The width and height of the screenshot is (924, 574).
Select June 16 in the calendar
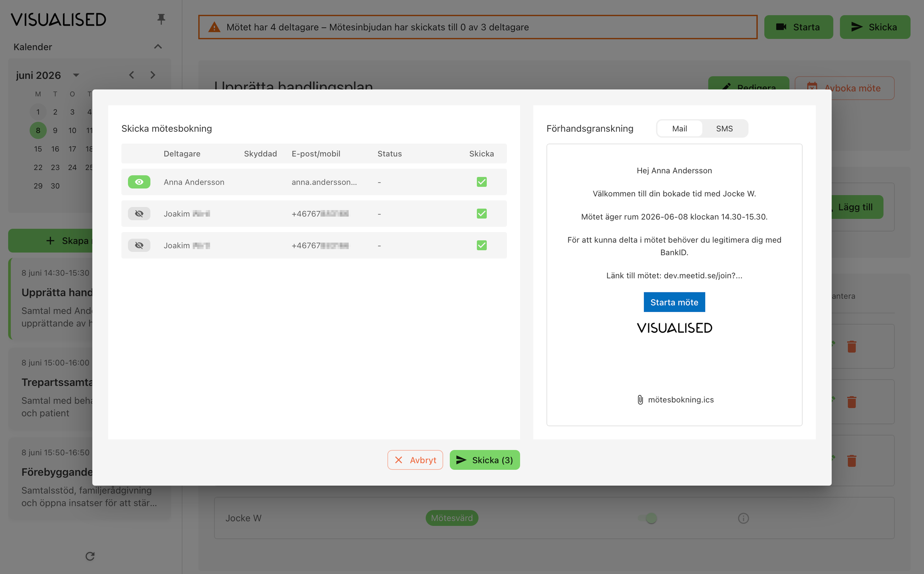pyautogui.click(x=55, y=149)
